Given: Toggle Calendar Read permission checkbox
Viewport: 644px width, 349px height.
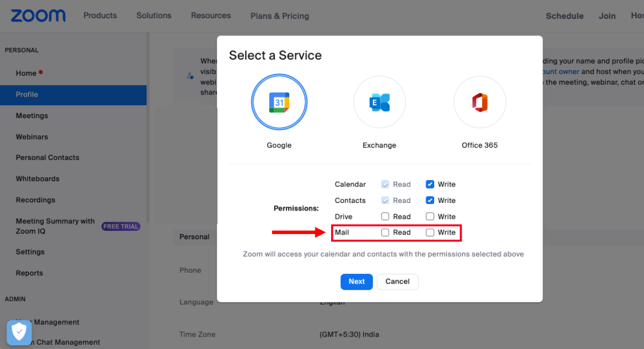Looking at the screenshot, I should [385, 184].
